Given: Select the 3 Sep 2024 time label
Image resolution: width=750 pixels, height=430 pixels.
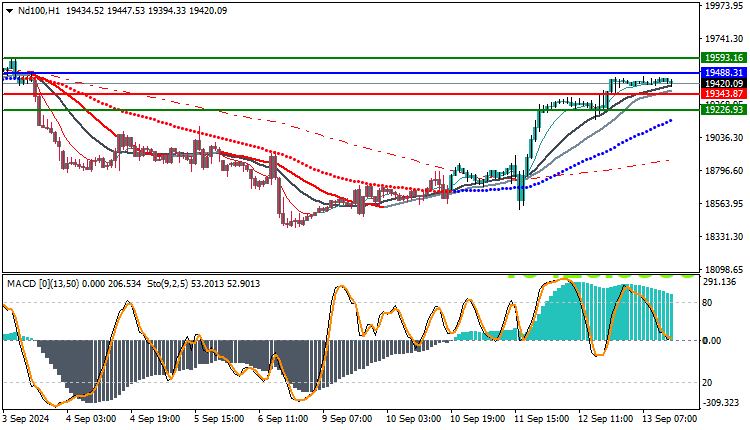Looking at the screenshot, I should pyautogui.click(x=26, y=419).
